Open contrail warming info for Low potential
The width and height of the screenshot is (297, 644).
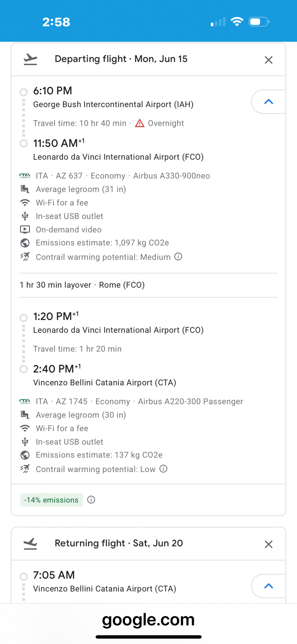point(163,469)
